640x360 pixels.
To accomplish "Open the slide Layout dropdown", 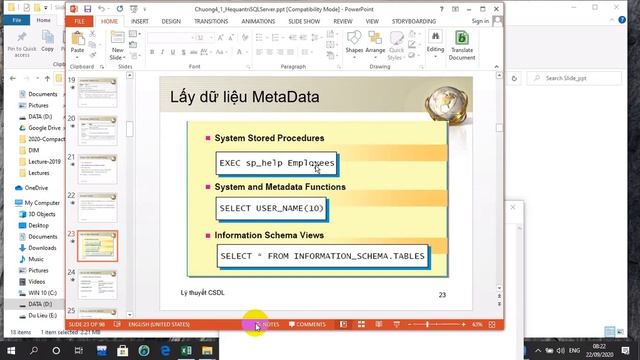I will tap(135, 34).
